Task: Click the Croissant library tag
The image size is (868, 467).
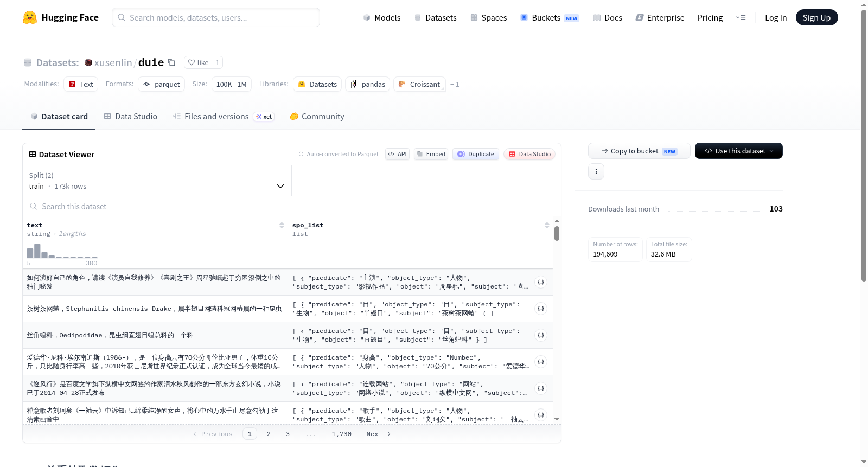Action: 419,84
